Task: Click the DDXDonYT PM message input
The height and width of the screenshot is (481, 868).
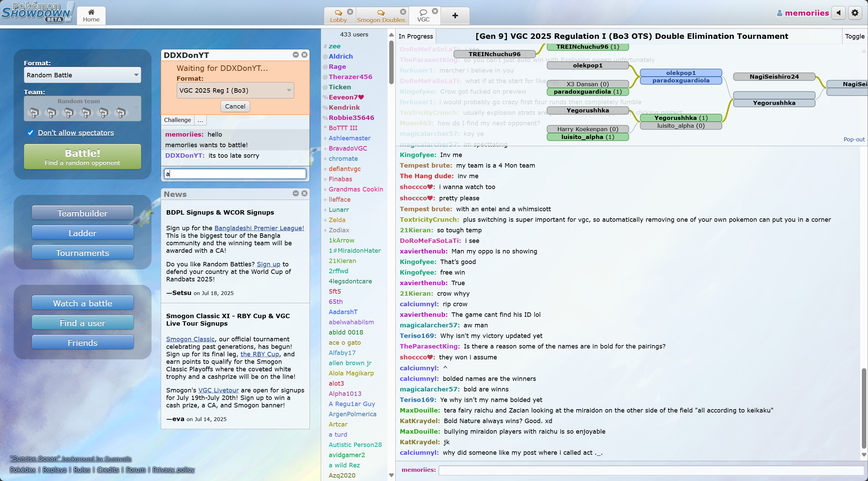Action: pyautogui.click(x=235, y=174)
